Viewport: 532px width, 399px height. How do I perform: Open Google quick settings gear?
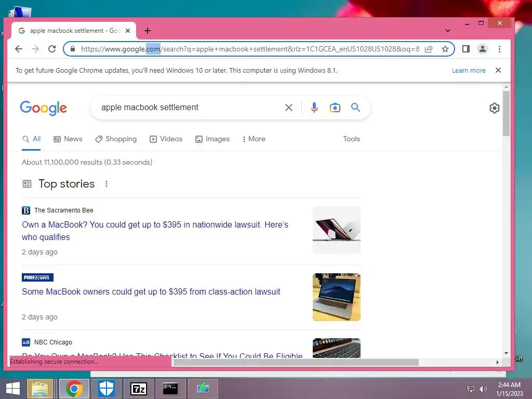coord(495,108)
